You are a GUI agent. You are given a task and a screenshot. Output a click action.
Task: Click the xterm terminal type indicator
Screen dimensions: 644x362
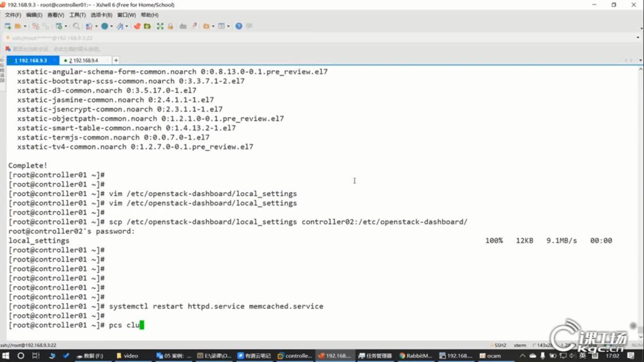tap(519, 345)
